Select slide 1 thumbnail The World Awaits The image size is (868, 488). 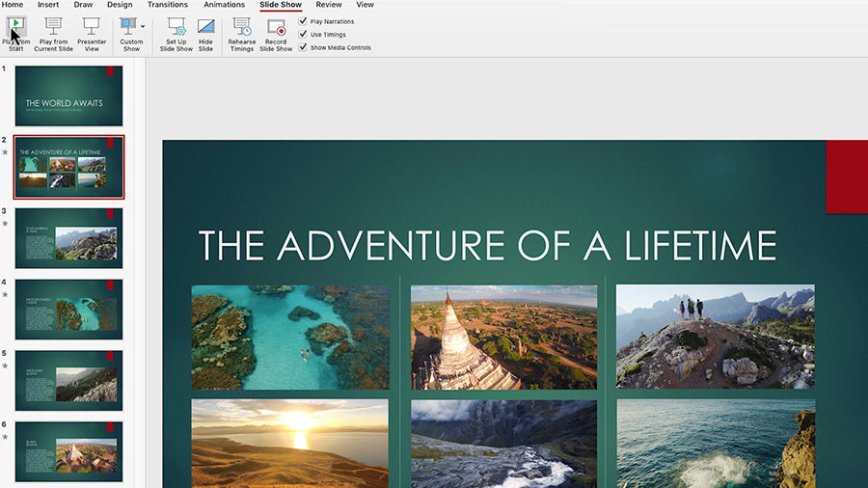68,95
